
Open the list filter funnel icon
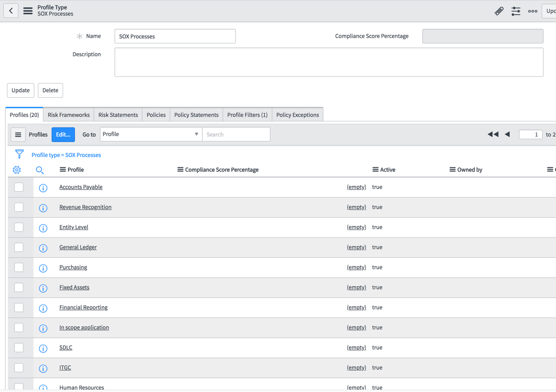19,154
